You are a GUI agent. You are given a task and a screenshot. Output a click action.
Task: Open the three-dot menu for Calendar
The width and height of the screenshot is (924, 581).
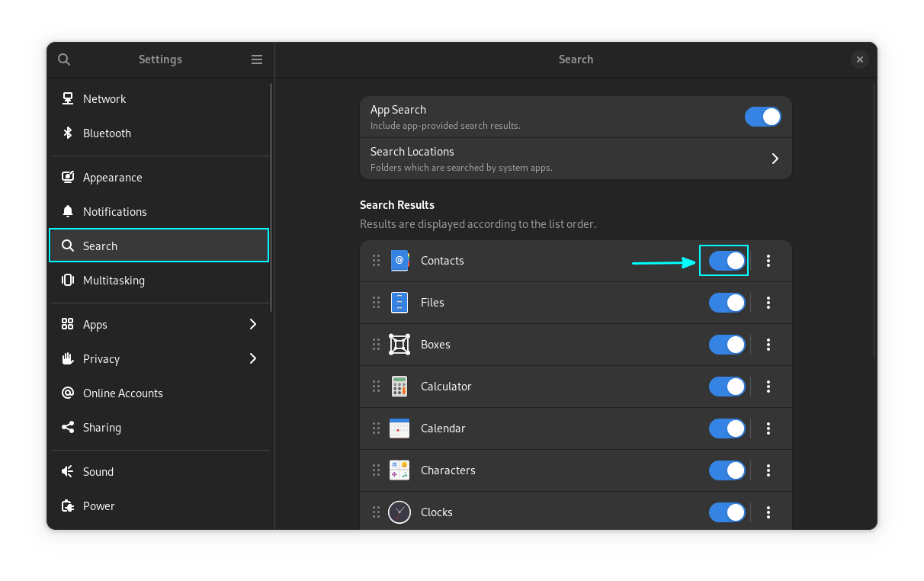click(768, 429)
